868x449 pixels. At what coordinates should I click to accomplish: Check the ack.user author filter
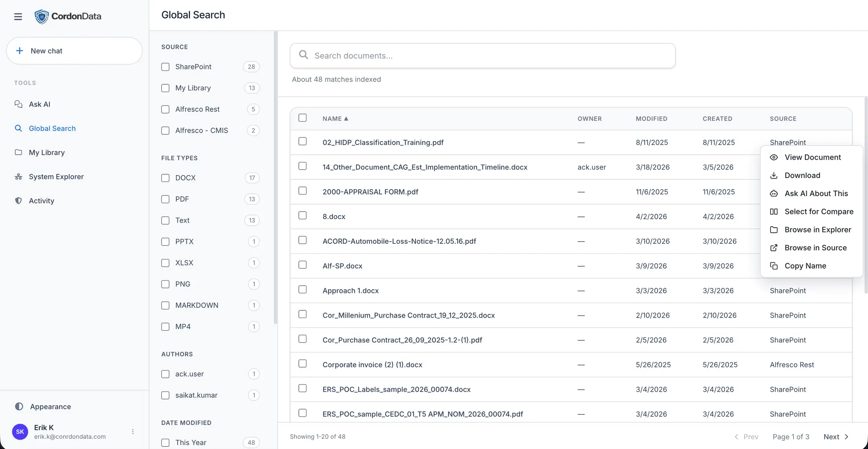click(x=165, y=374)
